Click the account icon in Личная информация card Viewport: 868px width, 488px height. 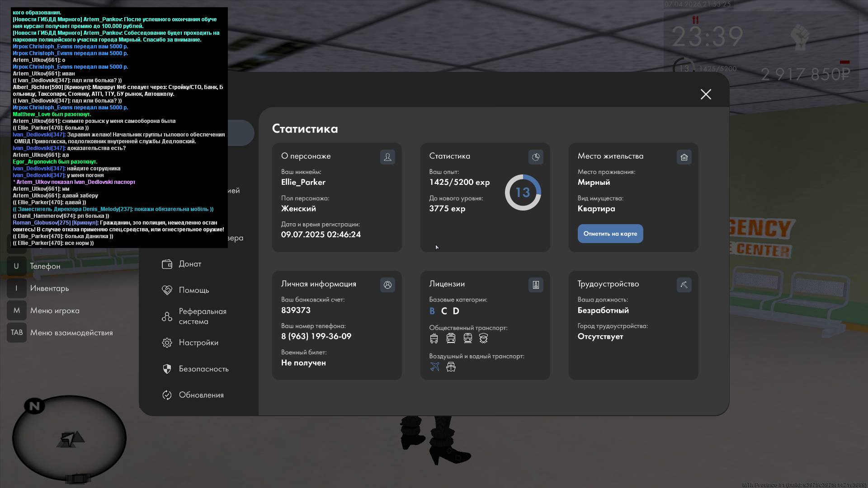pyautogui.click(x=387, y=285)
